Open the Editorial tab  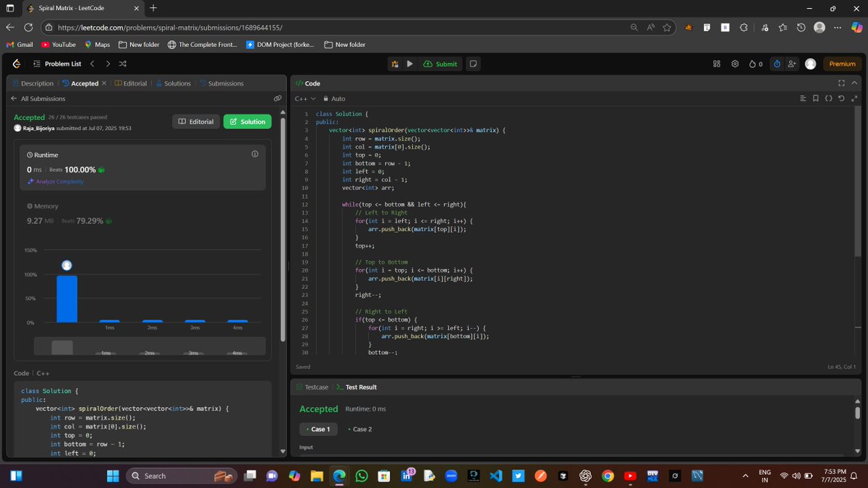[x=131, y=83]
